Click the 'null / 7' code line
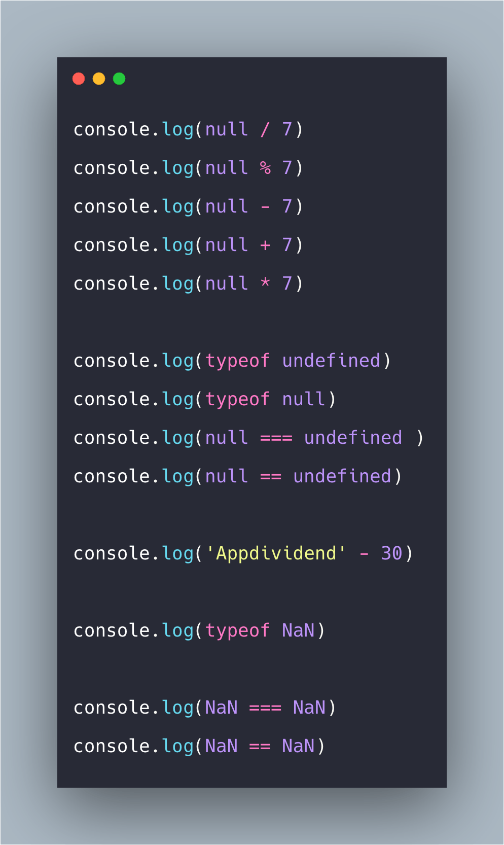The height and width of the screenshot is (845, 504). click(188, 130)
